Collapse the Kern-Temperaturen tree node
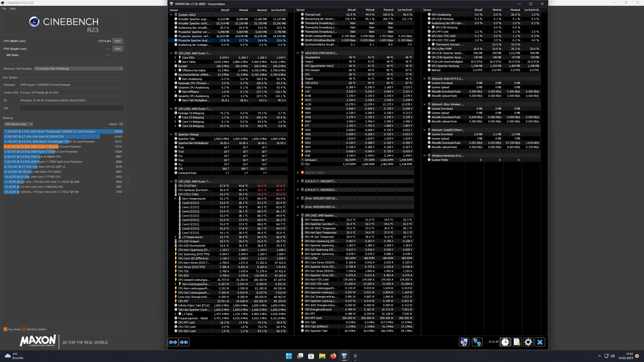Image resolution: width=644 pixels, height=362 pixels. pos(175,199)
